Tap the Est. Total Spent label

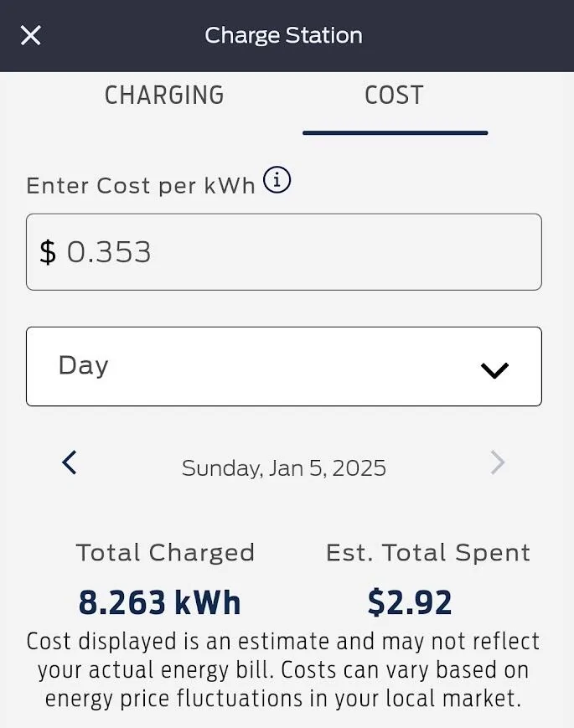pos(428,553)
